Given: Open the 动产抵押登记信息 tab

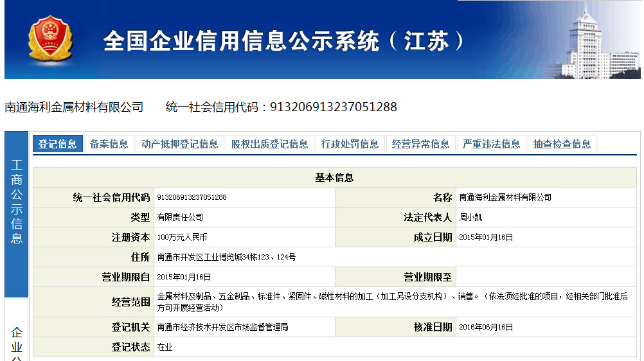Looking at the screenshot, I should (x=179, y=144).
